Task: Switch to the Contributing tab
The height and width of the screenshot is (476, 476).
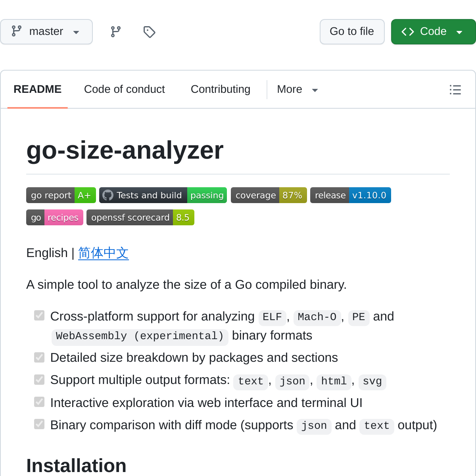Action: (x=221, y=90)
